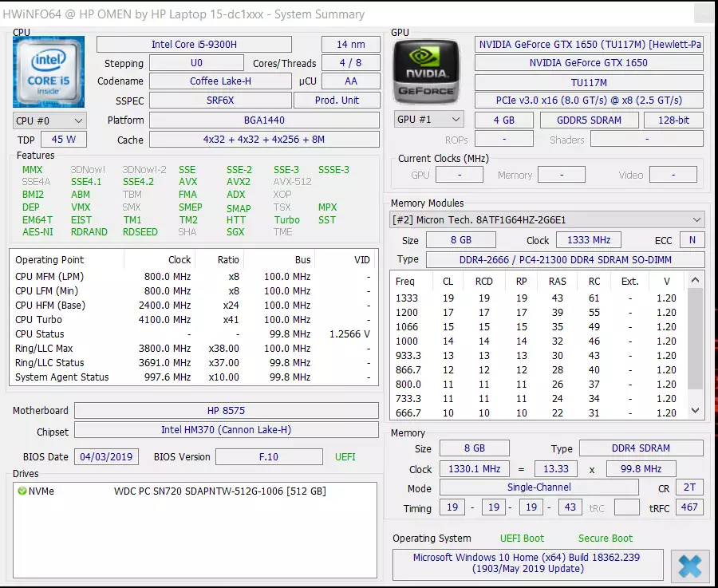The width and height of the screenshot is (718, 588).
Task: Click the RDSEED feature label
Action: click(x=140, y=232)
